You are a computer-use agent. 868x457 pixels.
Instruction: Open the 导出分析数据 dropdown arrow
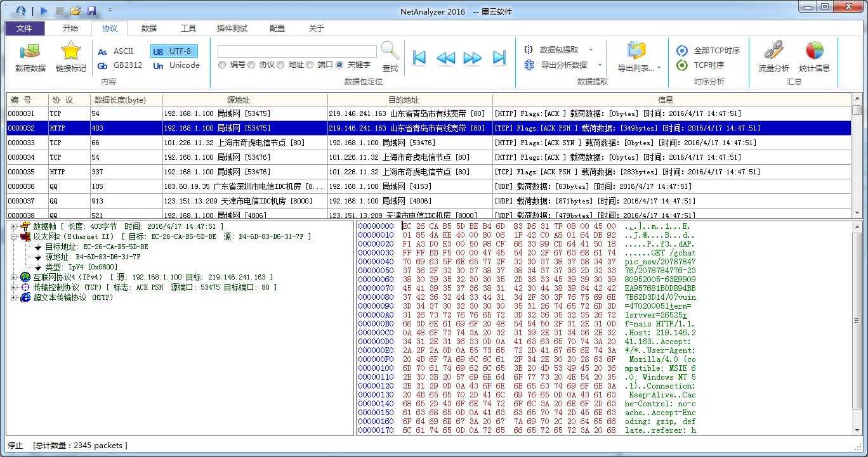(600, 65)
